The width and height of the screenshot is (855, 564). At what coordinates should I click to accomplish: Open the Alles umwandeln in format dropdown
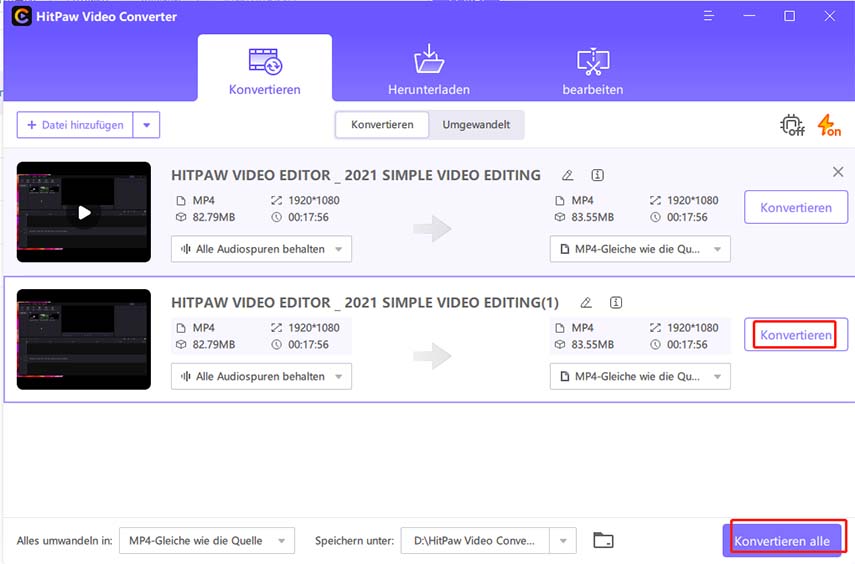click(x=207, y=541)
